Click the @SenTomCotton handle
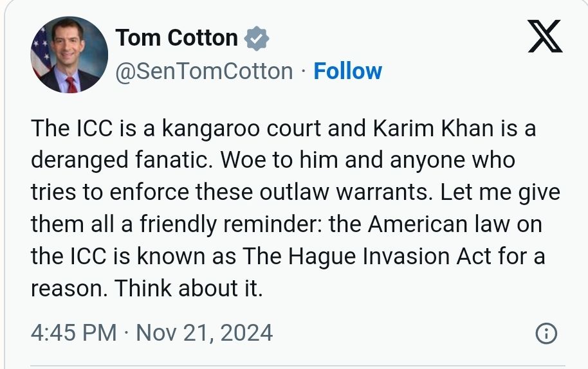Viewport: 588px width, 369px height. (204, 71)
